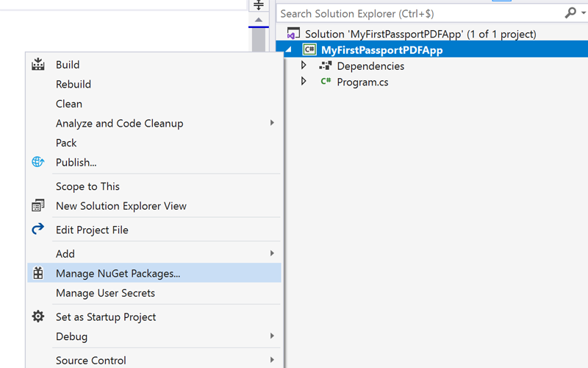
Task: Click the Set as Startup Project gear icon
Action: pos(38,316)
